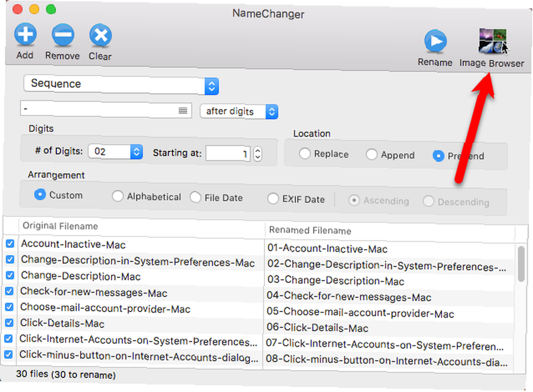Zoom the NameChanger window with green button
Screen dimensions: 533x392
51,9
